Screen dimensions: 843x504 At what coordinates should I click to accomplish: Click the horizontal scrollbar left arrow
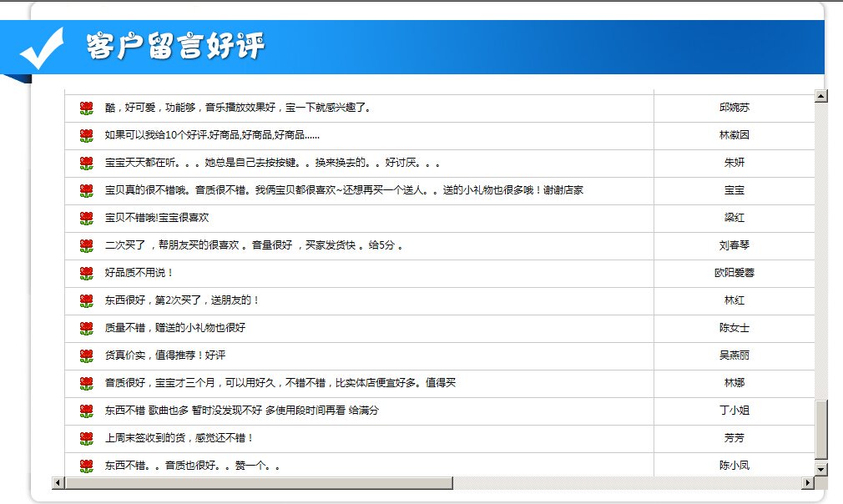[58, 483]
